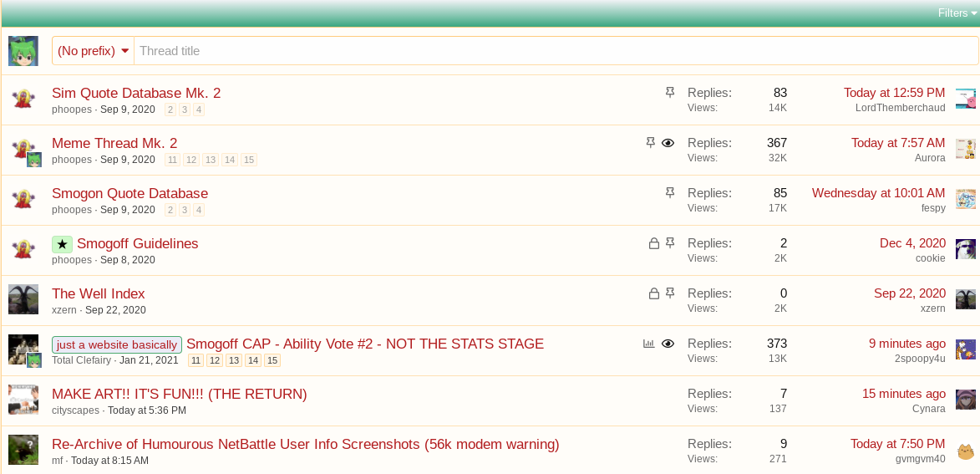980x474 pixels.
Task: Open fespy's profile link
Action: tap(932, 207)
